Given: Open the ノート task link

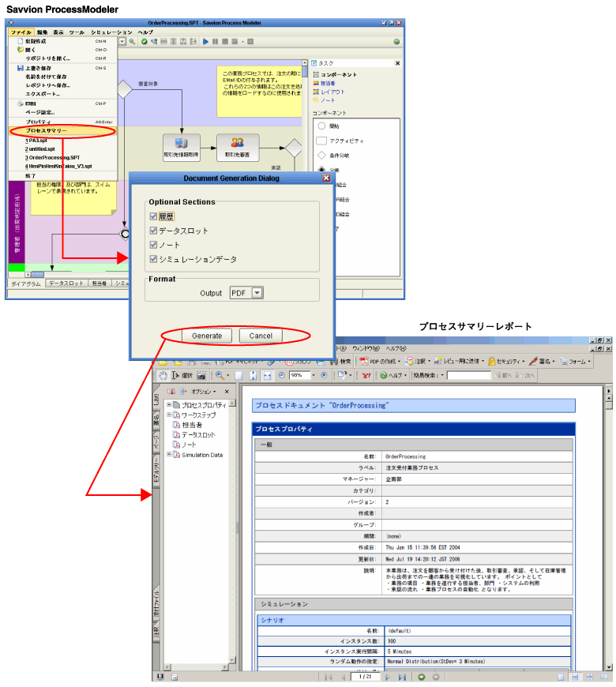Looking at the screenshot, I should [x=324, y=100].
